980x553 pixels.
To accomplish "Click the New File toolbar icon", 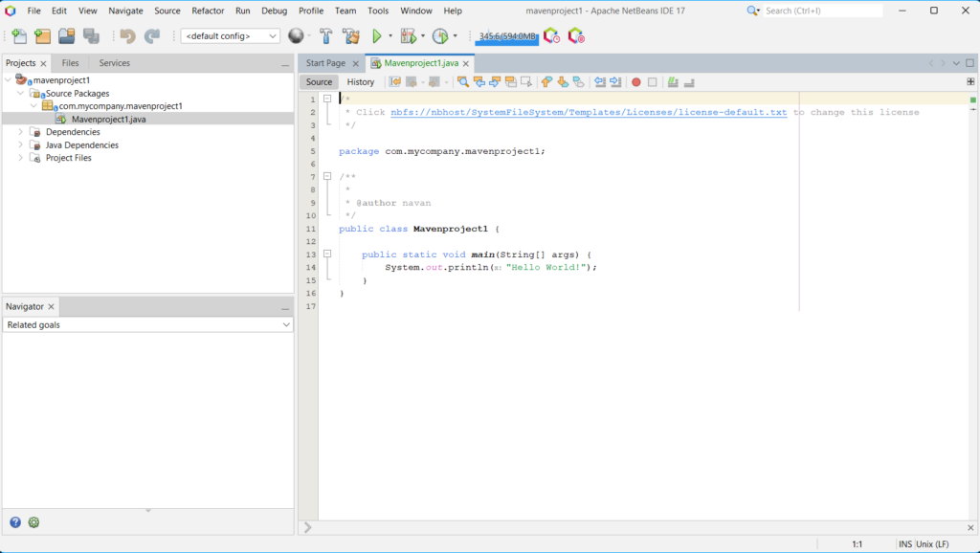I will click(x=19, y=36).
